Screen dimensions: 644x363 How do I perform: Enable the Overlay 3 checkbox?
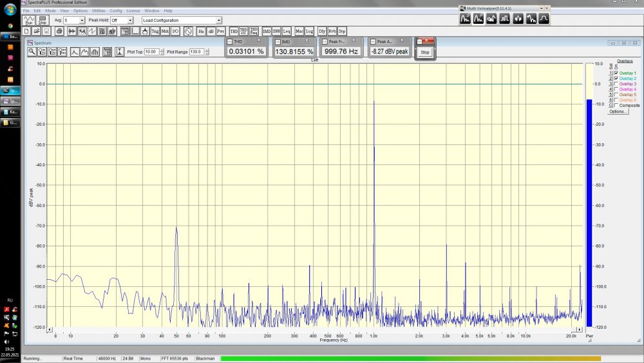click(x=616, y=84)
